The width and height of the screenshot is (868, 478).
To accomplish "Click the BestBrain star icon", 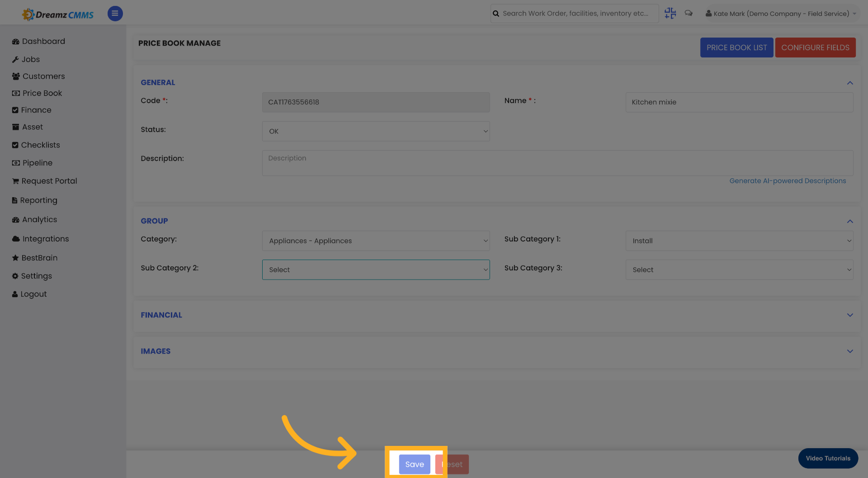I will click(x=15, y=258).
